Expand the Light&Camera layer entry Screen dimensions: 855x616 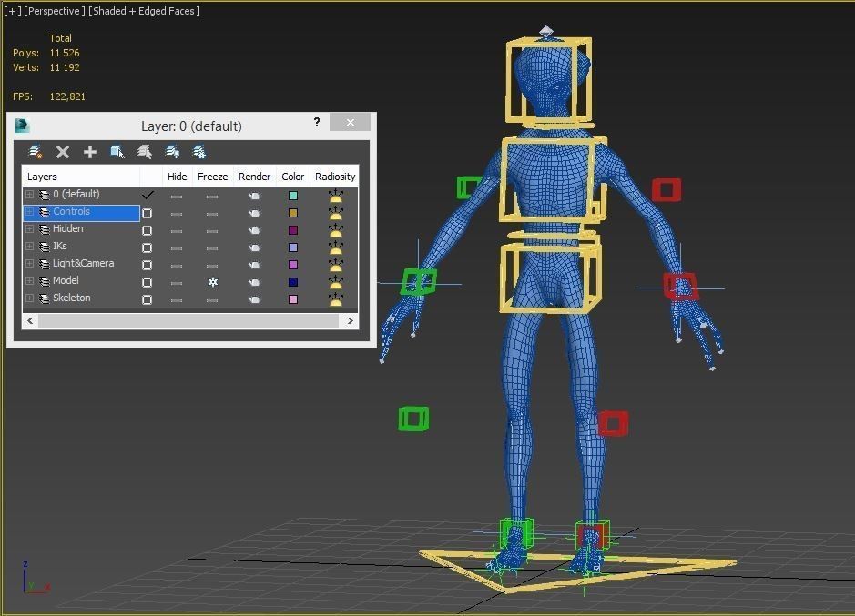click(x=29, y=263)
